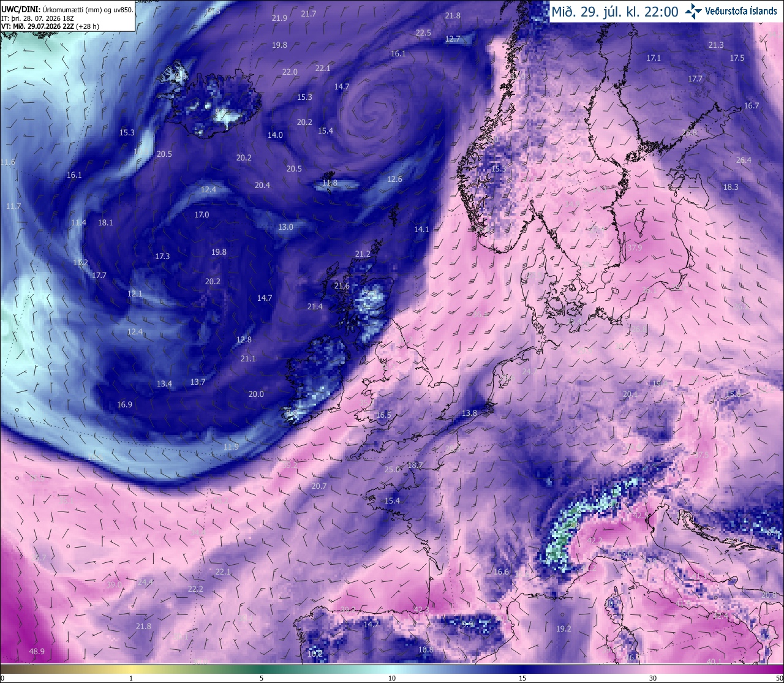Click the 50 mark on the color scale
The image size is (784, 683).
pyautogui.click(x=779, y=678)
